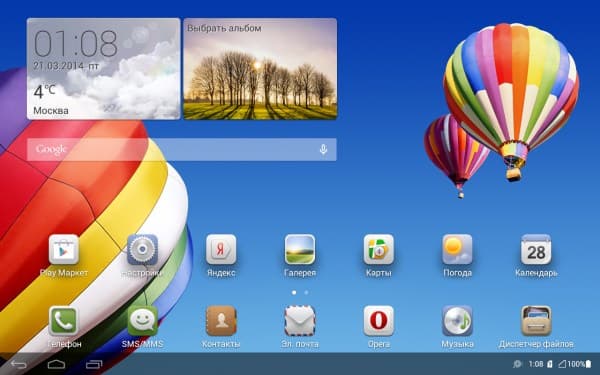
Task: Tap the recent apps navigation button
Action: click(94, 364)
